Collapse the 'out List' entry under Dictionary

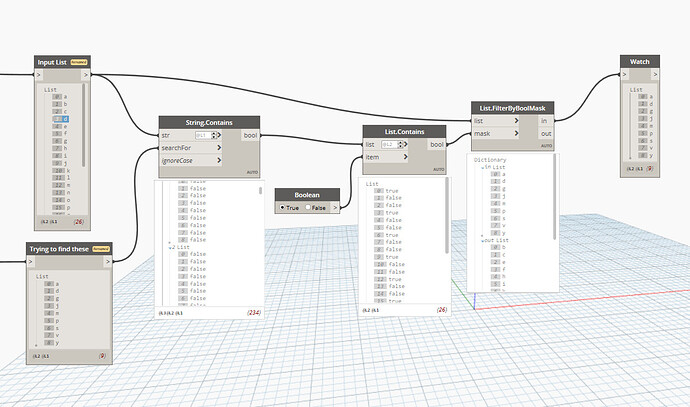(x=483, y=241)
